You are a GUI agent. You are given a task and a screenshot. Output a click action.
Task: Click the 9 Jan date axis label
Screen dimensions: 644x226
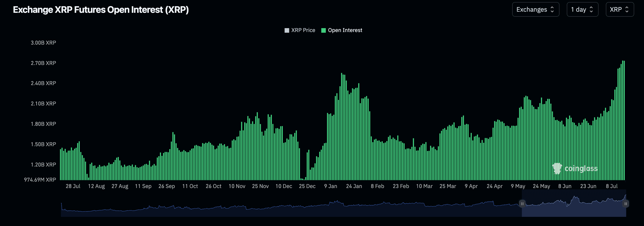(331, 186)
